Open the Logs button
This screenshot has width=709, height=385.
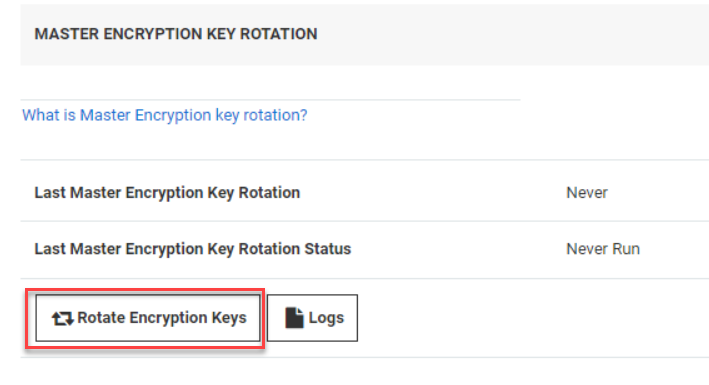click(x=312, y=318)
